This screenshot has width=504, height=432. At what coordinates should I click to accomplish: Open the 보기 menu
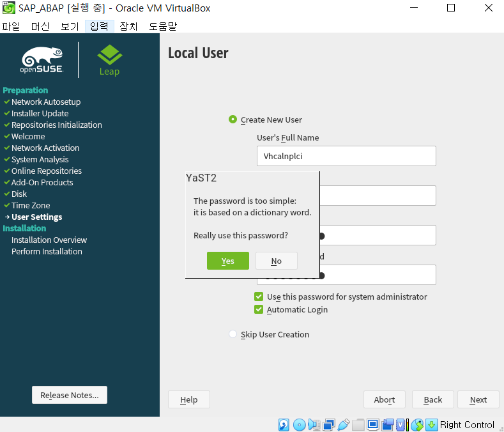point(70,26)
